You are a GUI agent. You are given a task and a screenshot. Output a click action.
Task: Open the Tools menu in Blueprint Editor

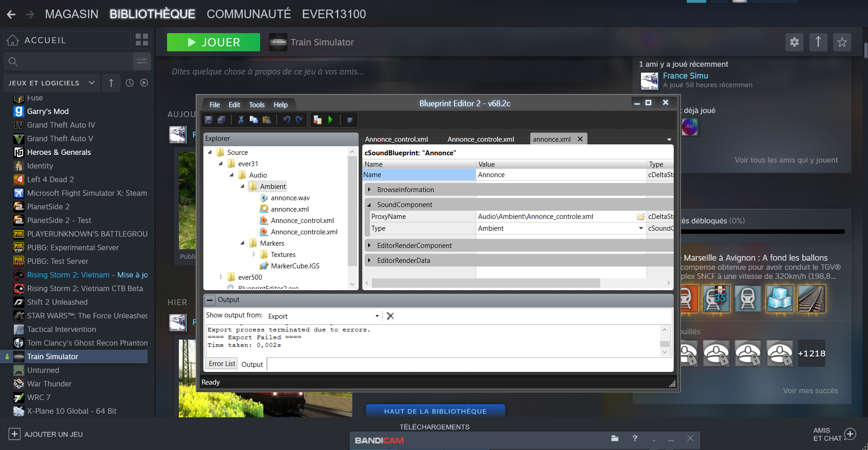pos(256,105)
